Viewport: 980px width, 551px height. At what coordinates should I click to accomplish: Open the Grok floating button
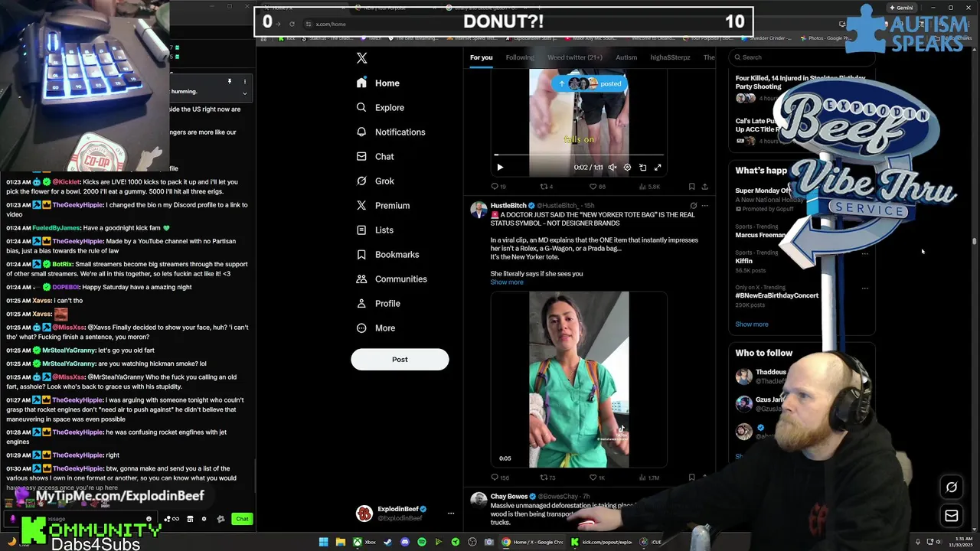(x=952, y=487)
